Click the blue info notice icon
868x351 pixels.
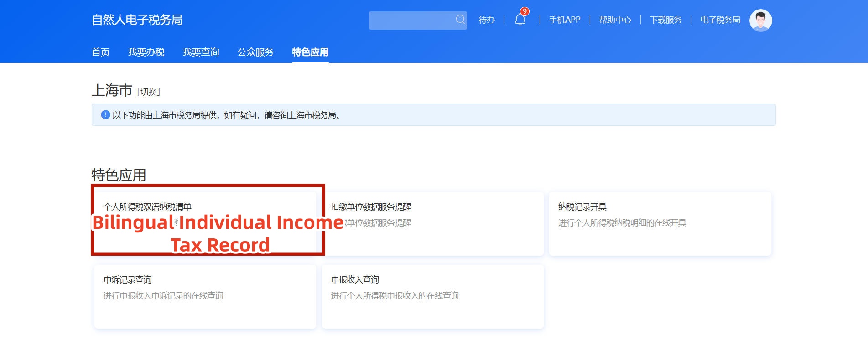(x=105, y=115)
